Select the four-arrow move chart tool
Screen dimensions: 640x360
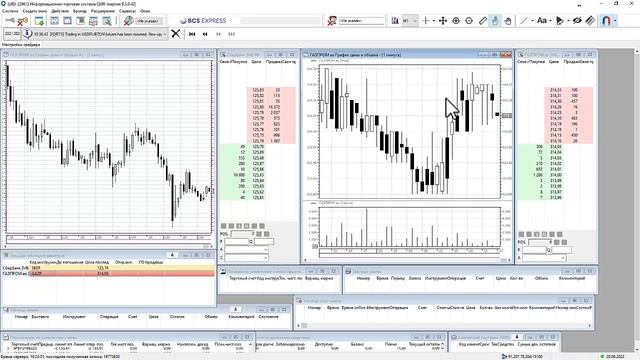[x=443, y=20]
